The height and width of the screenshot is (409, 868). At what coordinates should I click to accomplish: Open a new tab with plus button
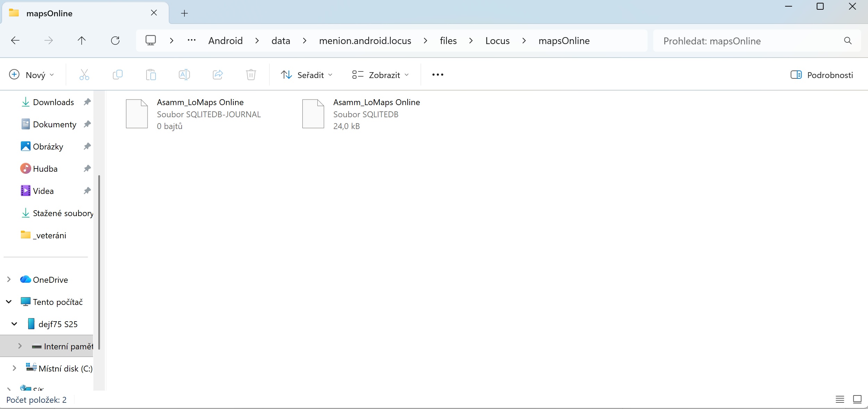pyautogui.click(x=185, y=13)
